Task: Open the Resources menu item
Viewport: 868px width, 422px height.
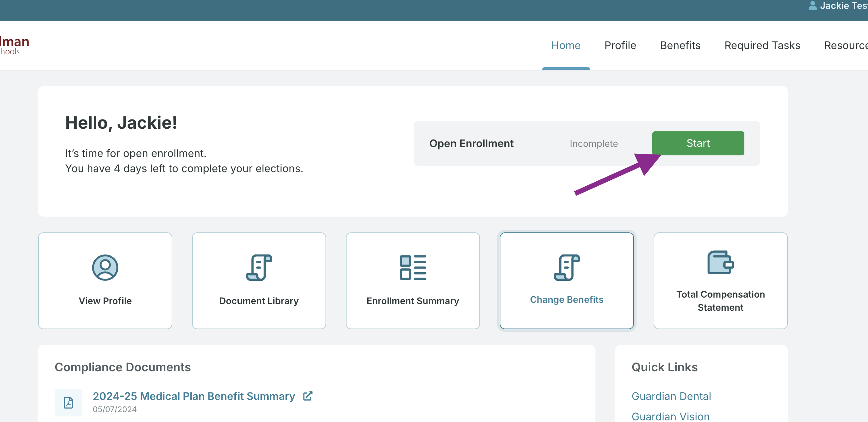Action: click(845, 45)
